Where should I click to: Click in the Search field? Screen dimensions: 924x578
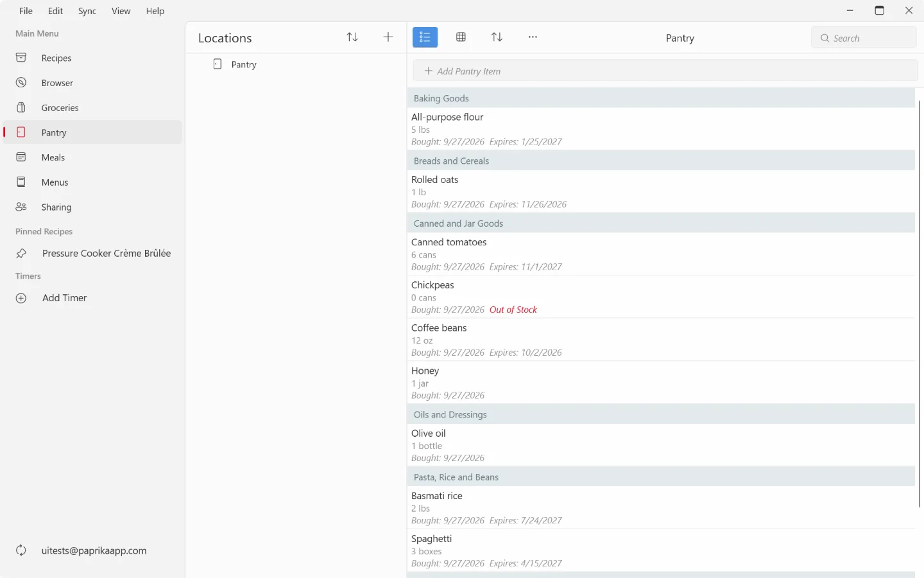[864, 38]
